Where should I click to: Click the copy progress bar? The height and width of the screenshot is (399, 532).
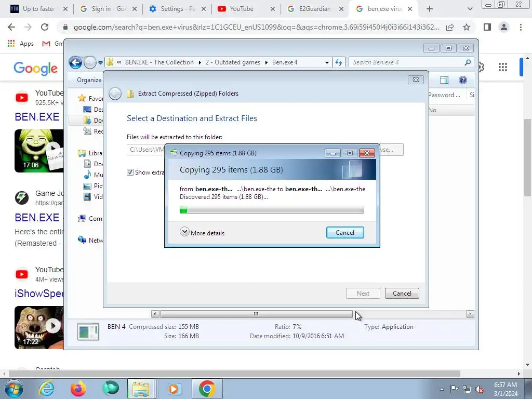pos(272,210)
